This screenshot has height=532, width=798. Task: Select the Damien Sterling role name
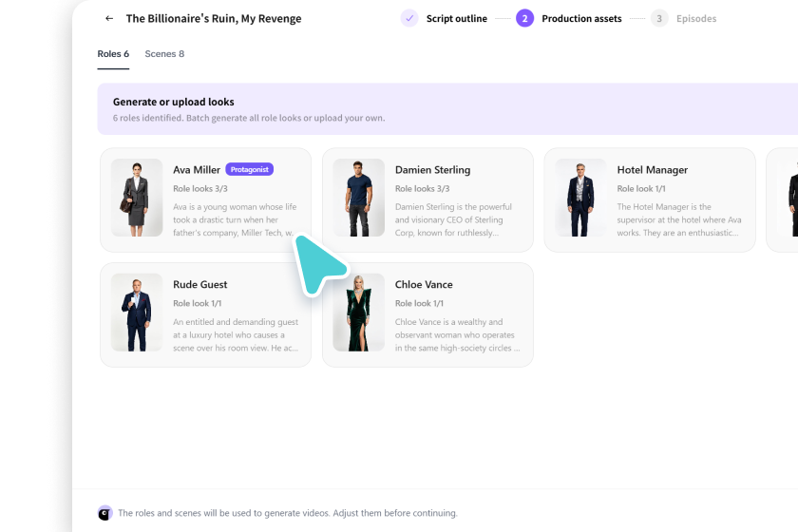pos(432,169)
